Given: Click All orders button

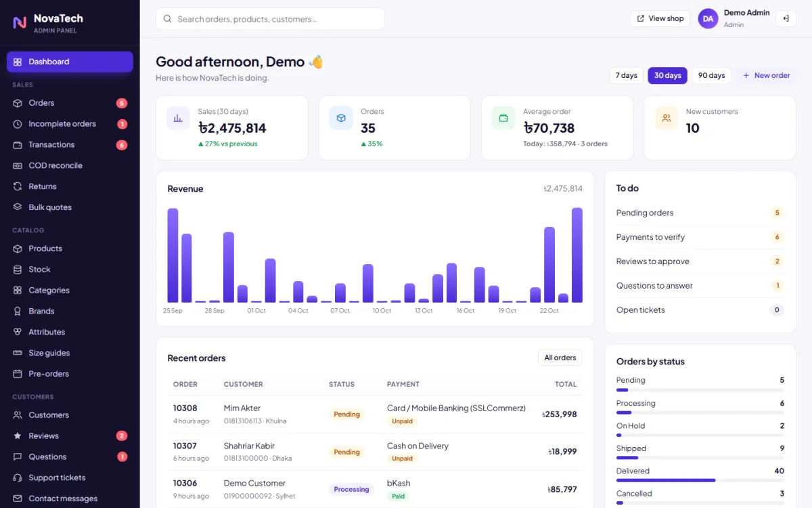Looking at the screenshot, I should 560,358.
